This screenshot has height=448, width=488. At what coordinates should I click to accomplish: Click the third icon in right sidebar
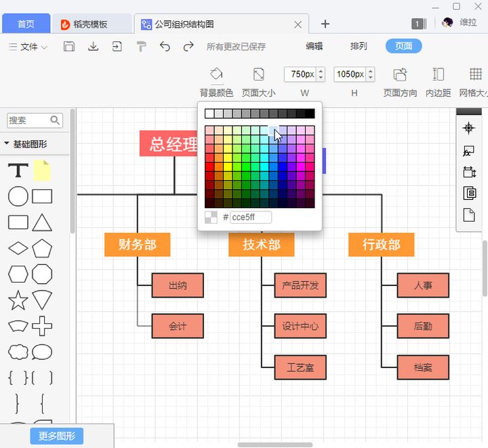[469, 171]
